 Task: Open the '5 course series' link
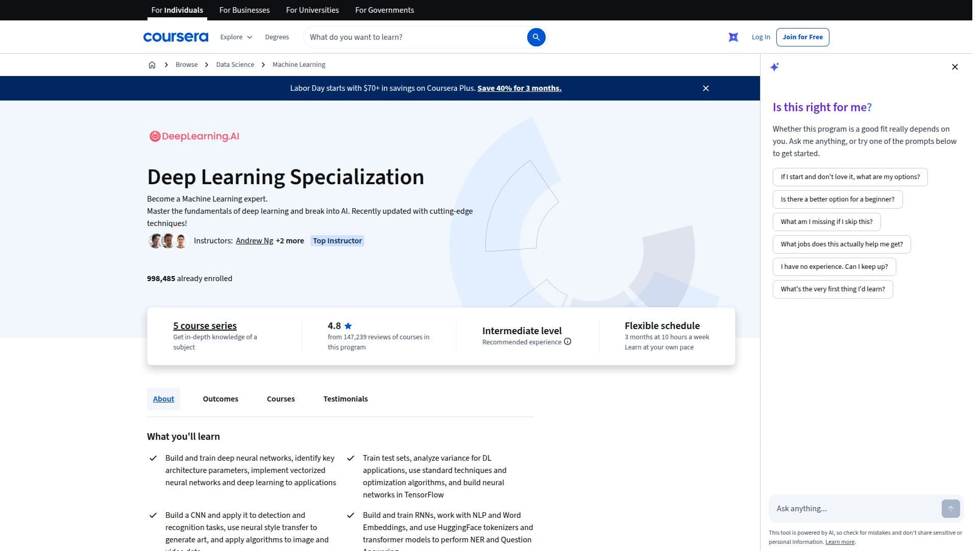point(205,326)
